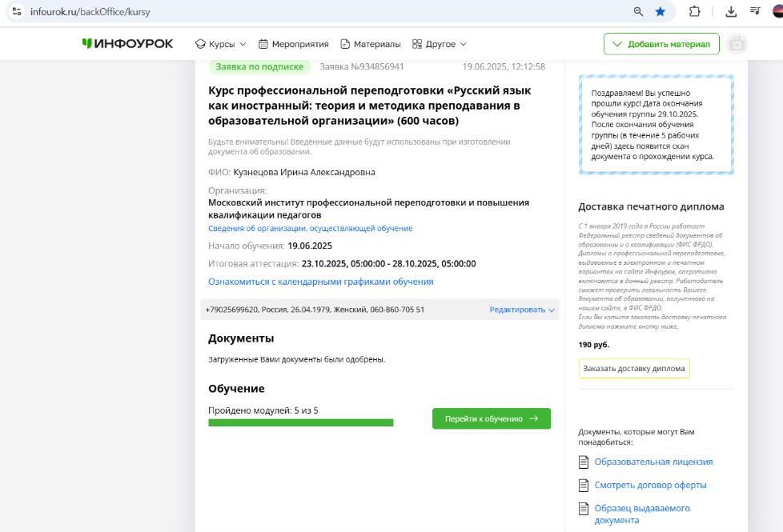The image size is (783, 532).
Task: Bookmark this page with the star icon
Action: [661, 12]
